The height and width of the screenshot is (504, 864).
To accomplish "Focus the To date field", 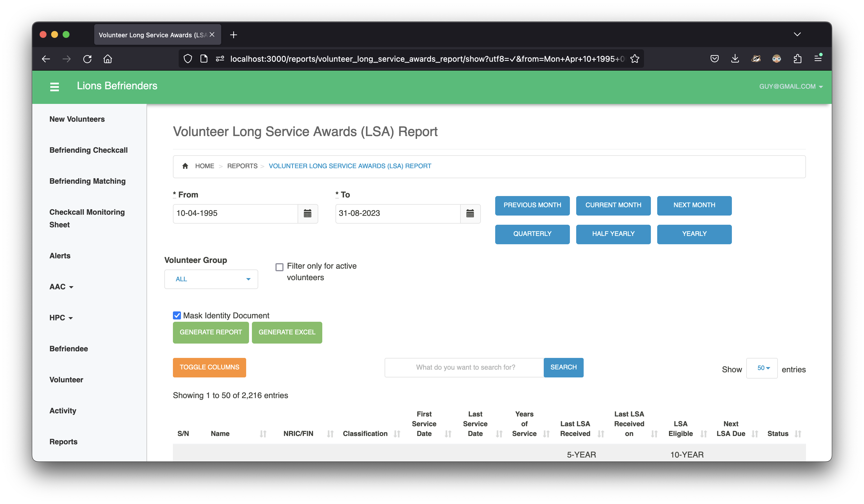I will (398, 214).
